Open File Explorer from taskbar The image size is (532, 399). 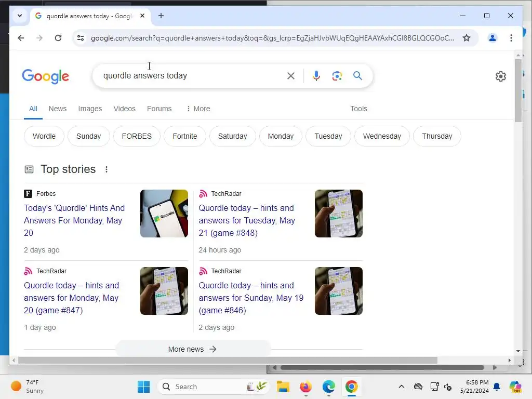click(283, 387)
